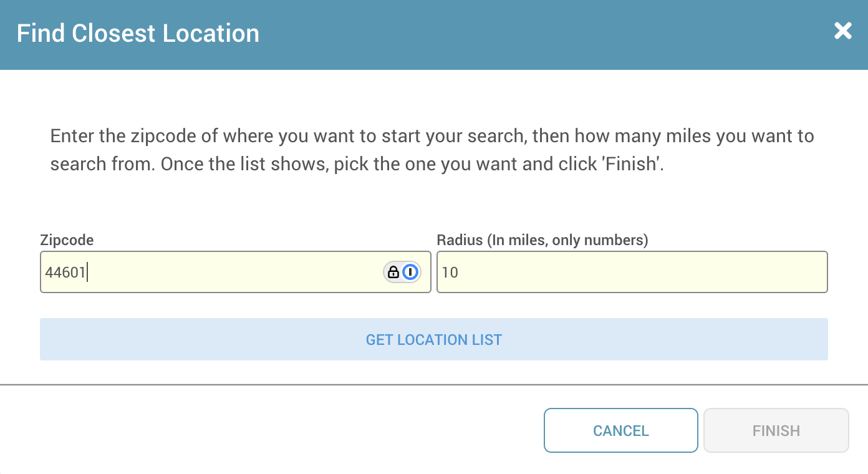Place cursor on the 10 radius value
The width and height of the screenshot is (868, 474).
(450, 273)
